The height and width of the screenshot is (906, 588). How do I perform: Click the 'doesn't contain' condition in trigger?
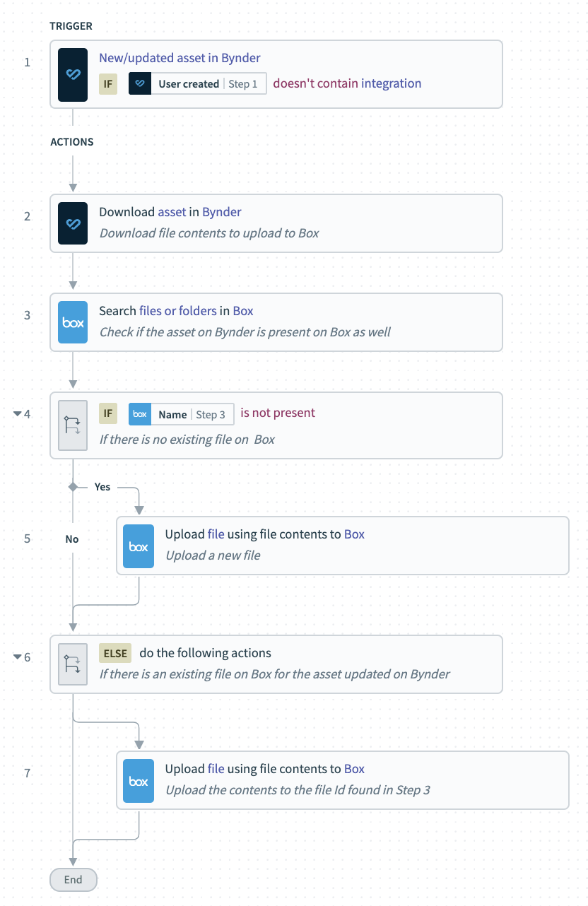[x=315, y=83]
